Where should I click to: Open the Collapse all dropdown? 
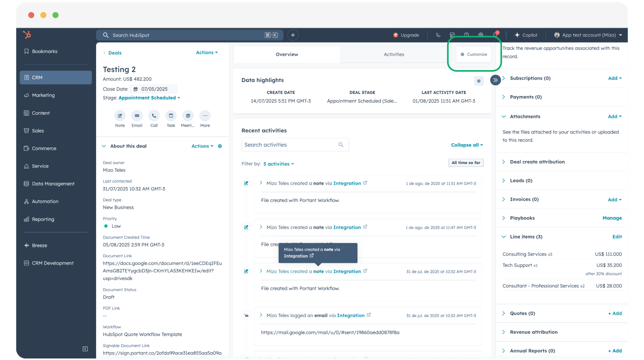click(467, 145)
